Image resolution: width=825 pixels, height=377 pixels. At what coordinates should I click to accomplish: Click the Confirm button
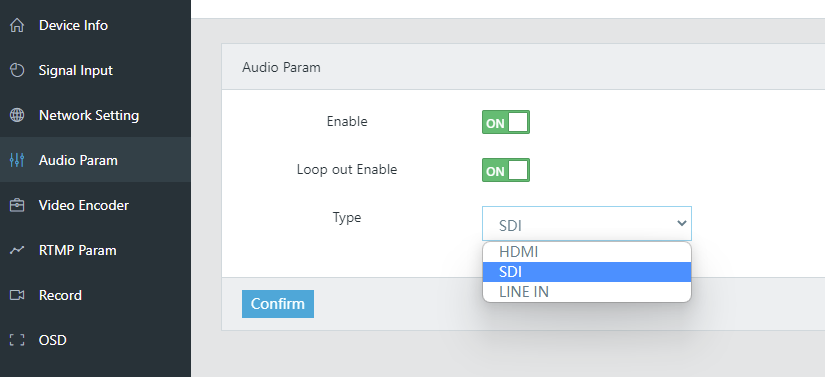pyautogui.click(x=278, y=304)
